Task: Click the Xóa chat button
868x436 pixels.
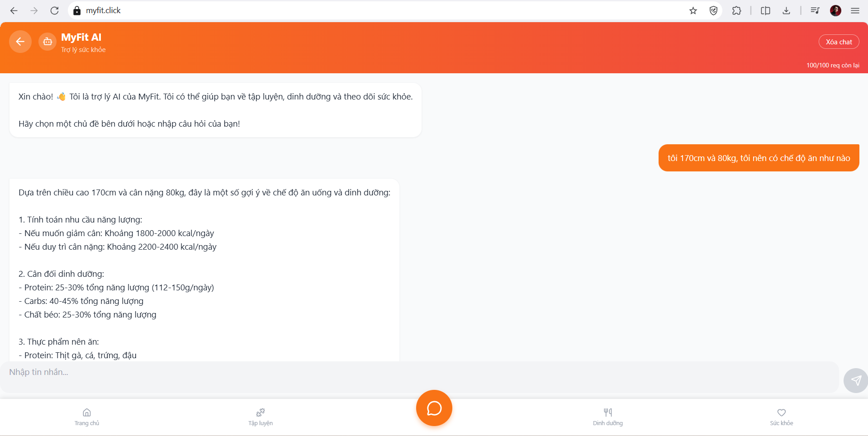Action: tap(839, 42)
